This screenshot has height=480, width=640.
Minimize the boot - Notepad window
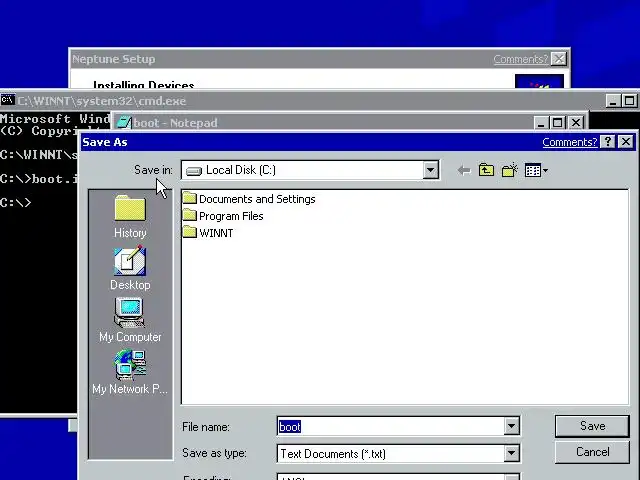tap(541, 123)
